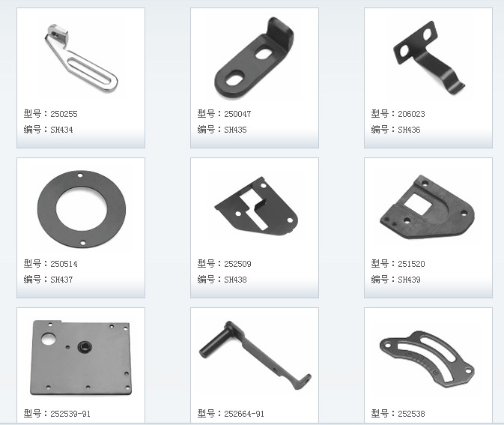Viewport: 504px width, 425px height.
Task: Click model number text 252509
Action: pos(237,264)
